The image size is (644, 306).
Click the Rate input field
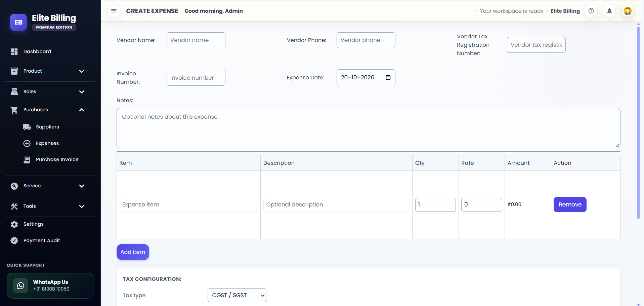click(481, 205)
